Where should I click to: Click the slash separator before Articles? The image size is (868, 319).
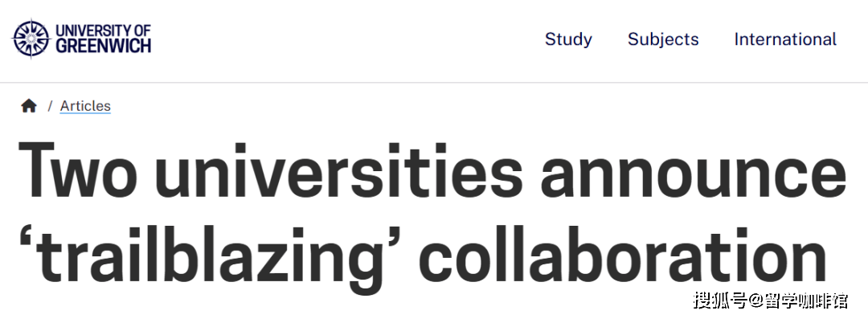pyautogui.click(x=50, y=106)
